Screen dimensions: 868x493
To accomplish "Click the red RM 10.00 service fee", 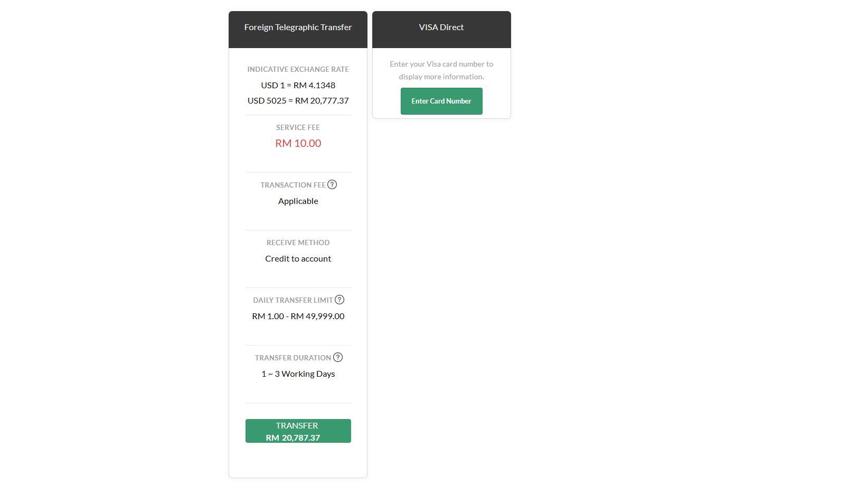I will coord(298,143).
